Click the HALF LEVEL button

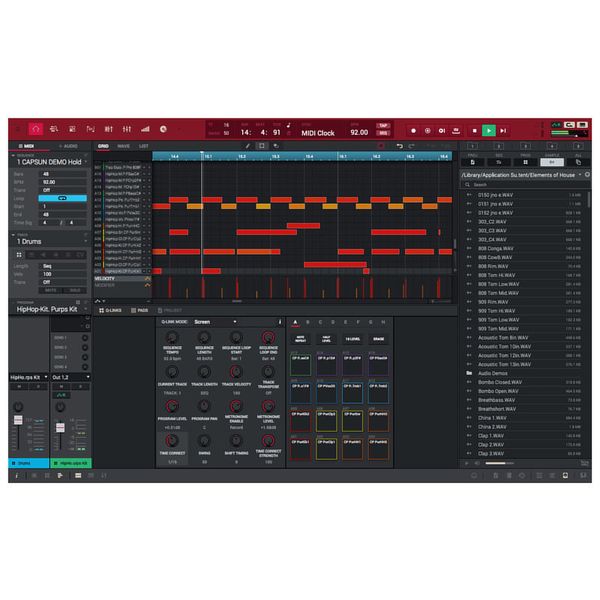coord(326,339)
